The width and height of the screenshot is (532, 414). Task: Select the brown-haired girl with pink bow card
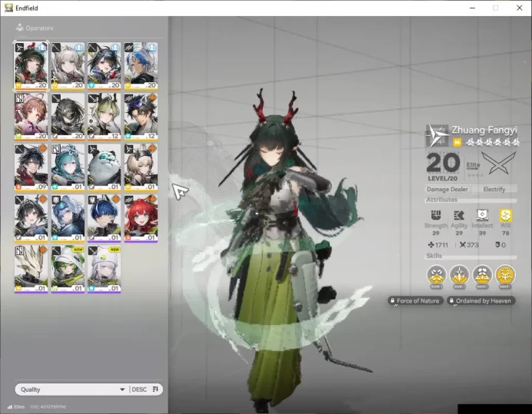pos(31,116)
